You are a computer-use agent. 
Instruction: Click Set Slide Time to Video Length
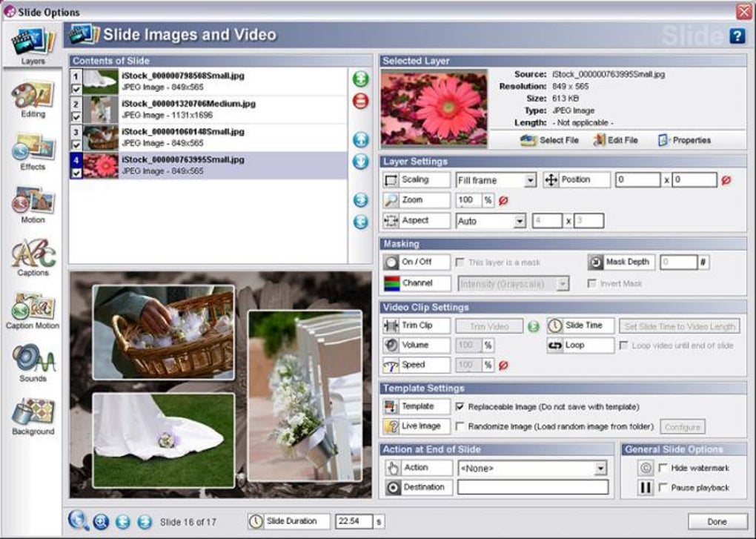[680, 326]
